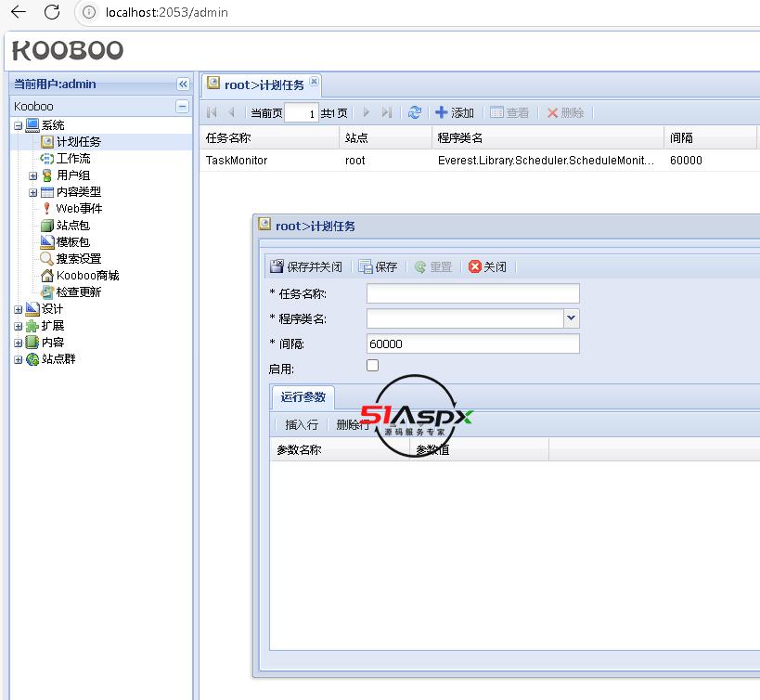Click the address bar URL

click(x=167, y=12)
